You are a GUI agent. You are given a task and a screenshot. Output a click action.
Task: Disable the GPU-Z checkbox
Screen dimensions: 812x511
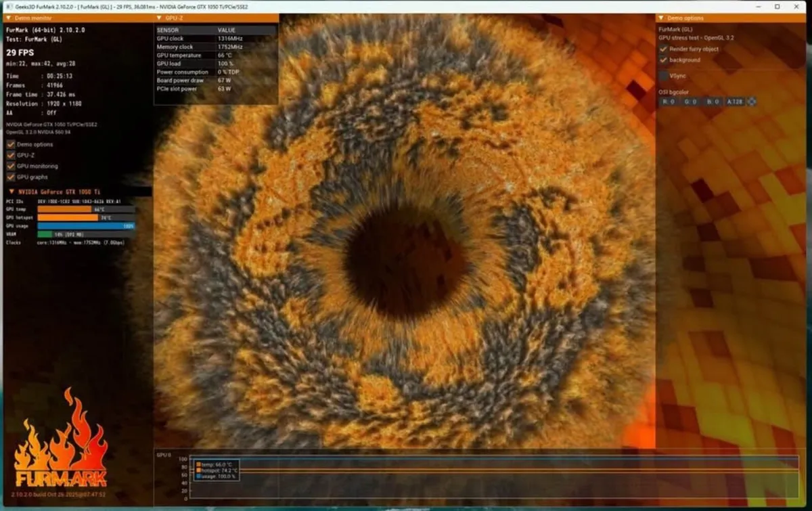coord(11,155)
